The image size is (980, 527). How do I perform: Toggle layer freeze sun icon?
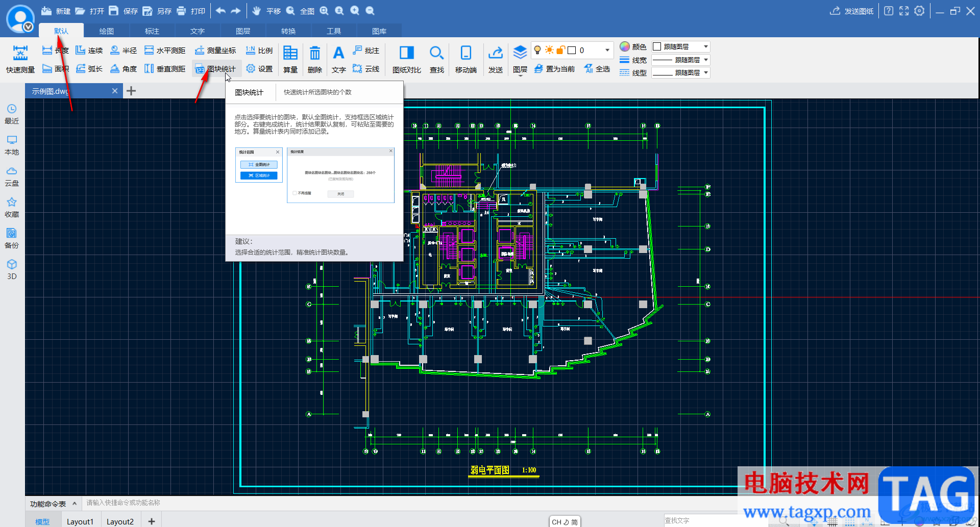click(549, 50)
